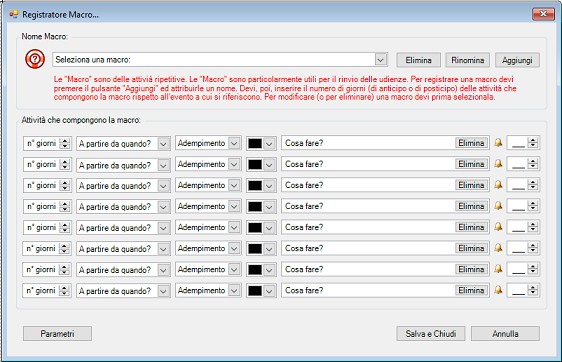
Task: Open the Parametri settings button
Action: coord(57,333)
